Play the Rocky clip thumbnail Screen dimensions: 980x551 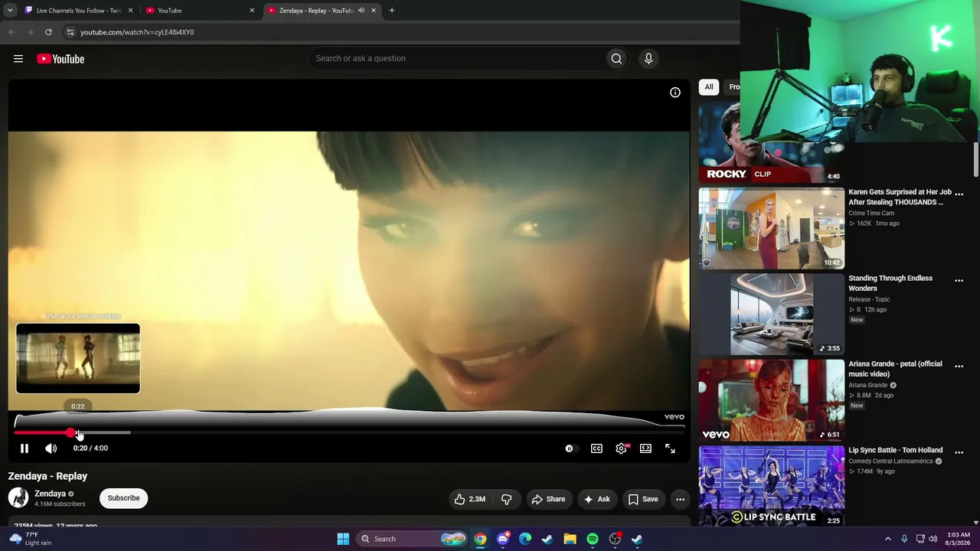(771, 142)
